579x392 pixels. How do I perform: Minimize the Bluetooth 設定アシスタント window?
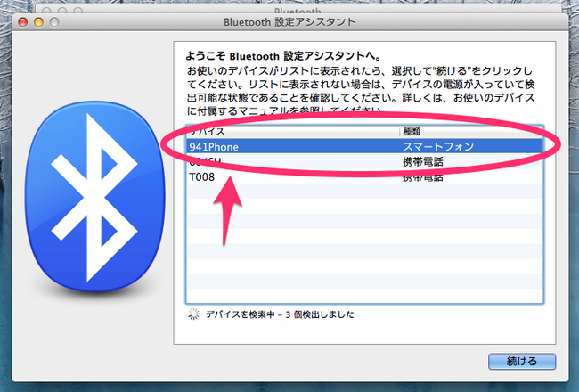pos(38,22)
